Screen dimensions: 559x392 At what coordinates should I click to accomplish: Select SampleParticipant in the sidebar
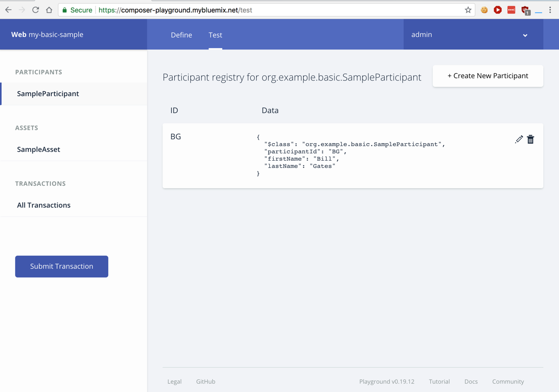coord(48,94)
